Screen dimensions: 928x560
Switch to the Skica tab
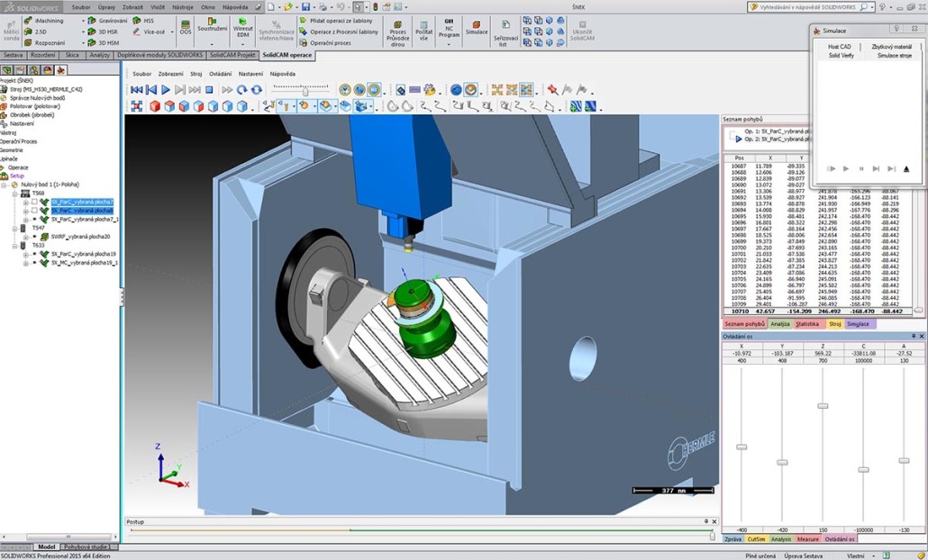click(x=72, y=55)
